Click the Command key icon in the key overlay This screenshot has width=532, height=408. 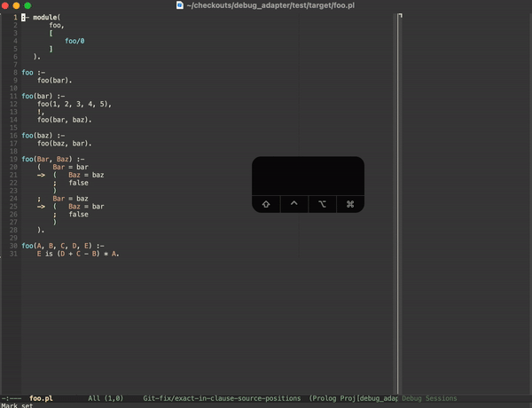point(350,204)
